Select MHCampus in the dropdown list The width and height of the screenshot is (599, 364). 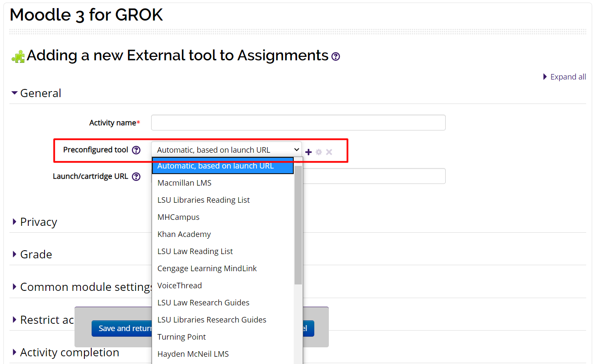point(223,217)
